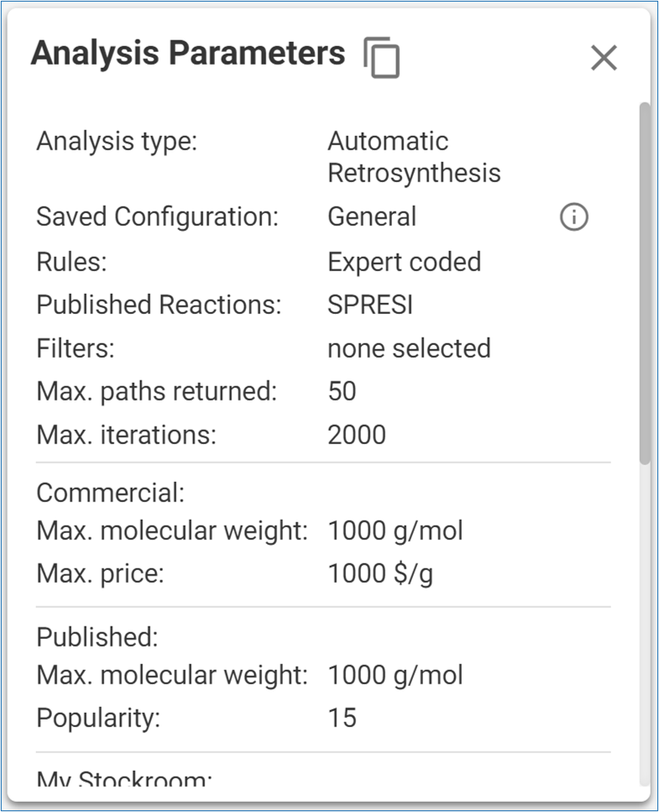Click the Max. price value 1000 $/g
This screenshot has width=659, height=812.
click(x=380, y=575)
